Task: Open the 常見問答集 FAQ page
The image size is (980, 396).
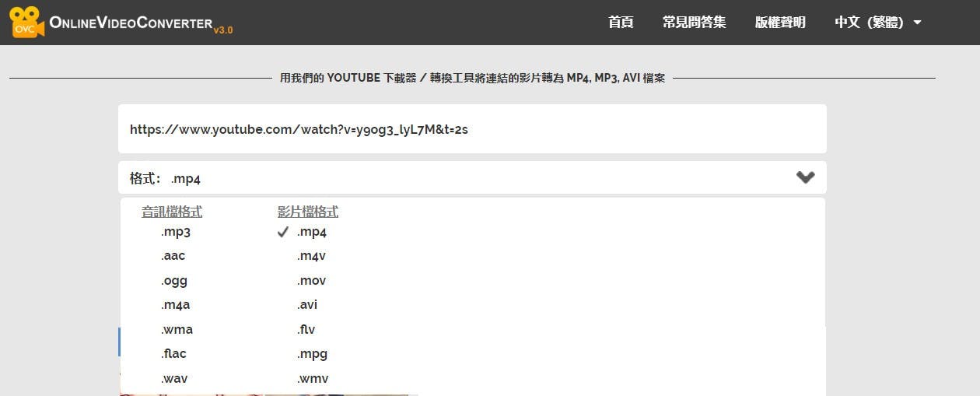Action: tap(694, 23)
